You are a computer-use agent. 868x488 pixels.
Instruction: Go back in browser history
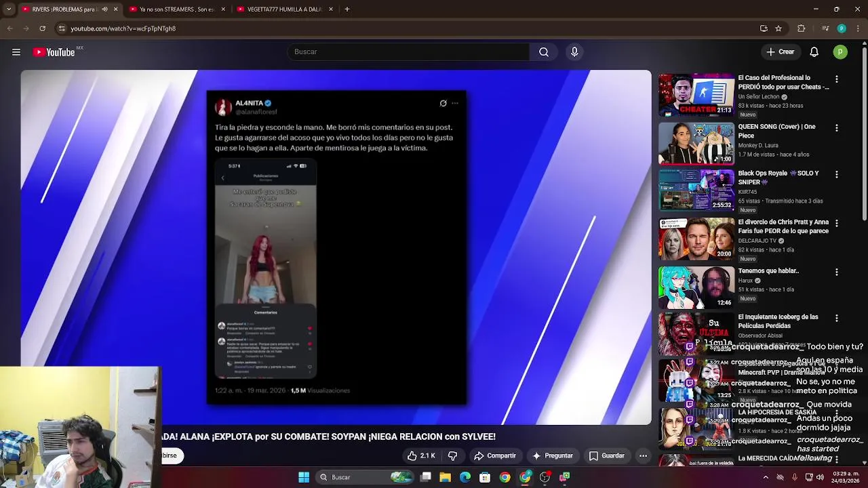(9, 28)
